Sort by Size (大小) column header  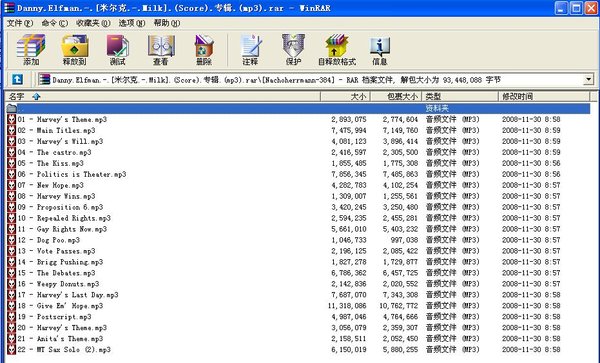(345, 96)
